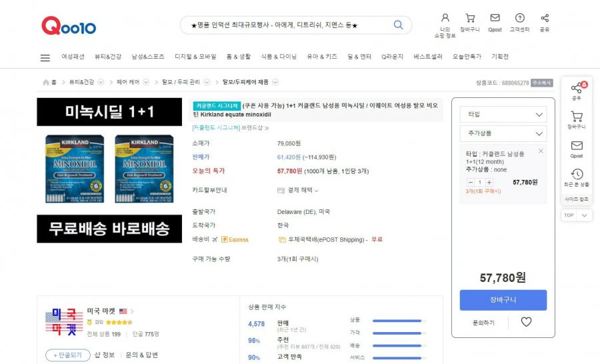Click the 미국 마켓 shop logo
The width and height of the screenshot is (600, 364).
tap(64, 323)
